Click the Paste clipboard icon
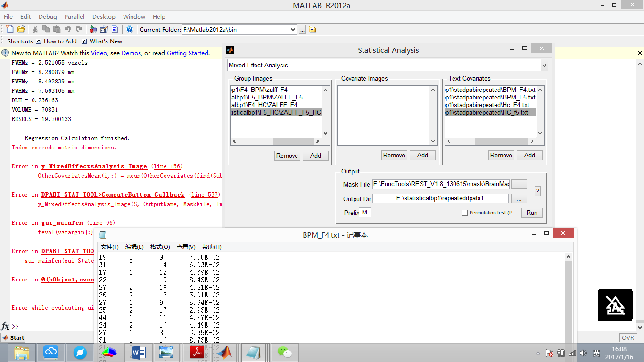 coord(57,29)
